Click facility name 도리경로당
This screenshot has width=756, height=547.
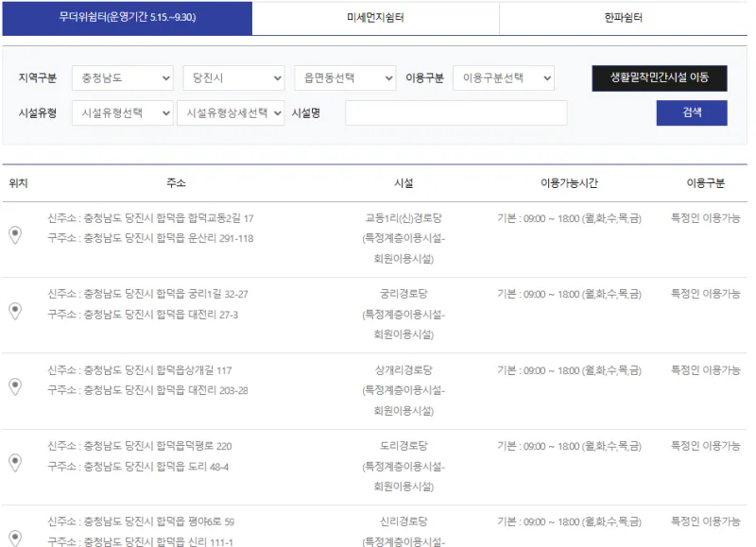tap(404, 446)
